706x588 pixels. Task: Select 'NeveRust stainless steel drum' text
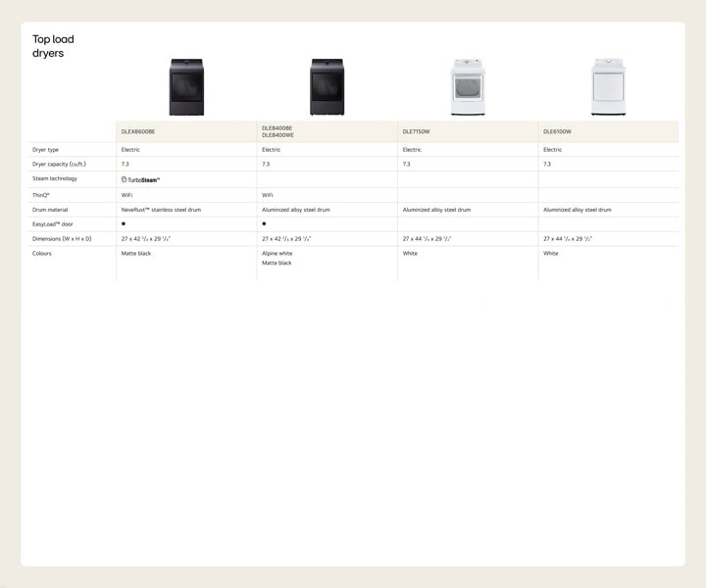point(161,210)
